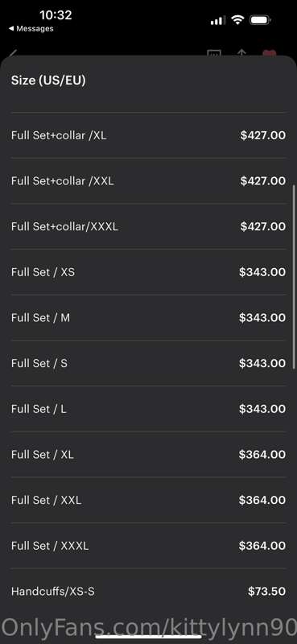Pick the Full Set / XS size

148,272
